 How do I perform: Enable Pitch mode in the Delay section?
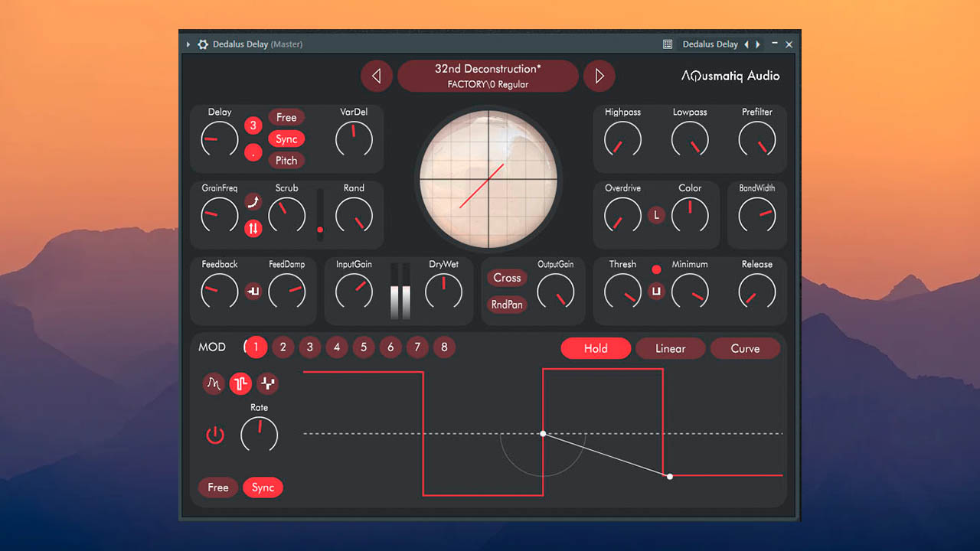(x=286, y=160)
